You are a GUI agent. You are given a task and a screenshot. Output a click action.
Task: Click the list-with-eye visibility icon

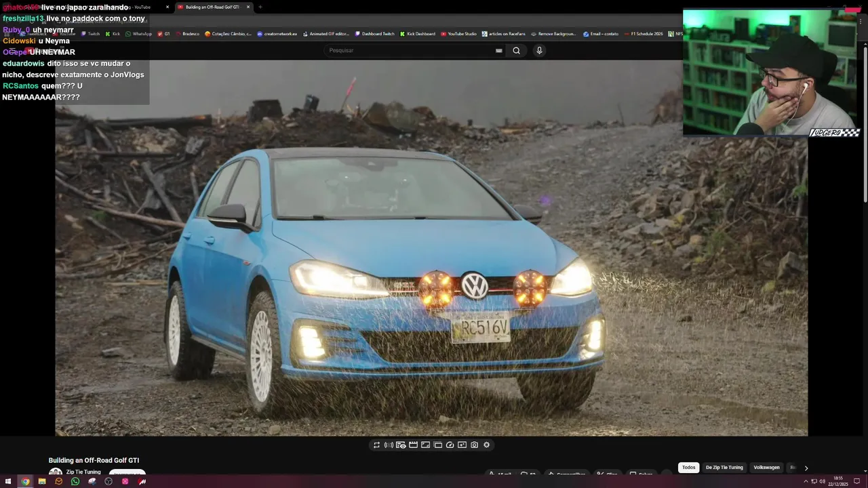(x=401, y=445)
